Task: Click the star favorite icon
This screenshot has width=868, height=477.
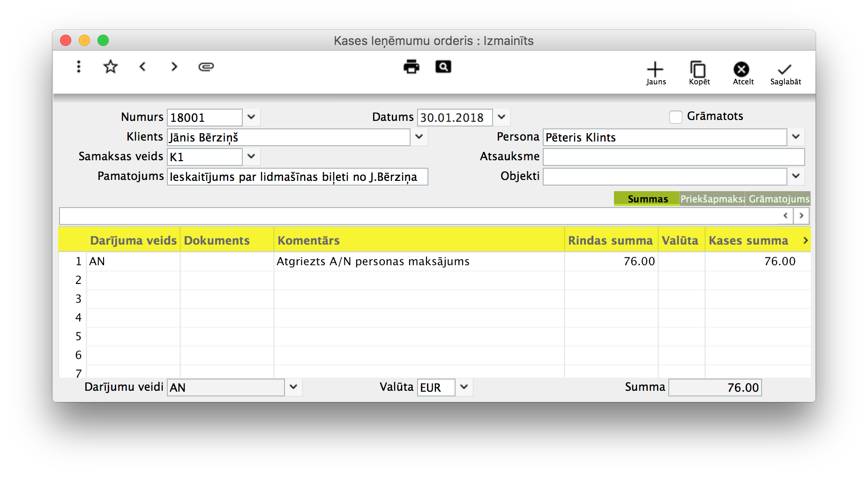Action: [111, 67]
